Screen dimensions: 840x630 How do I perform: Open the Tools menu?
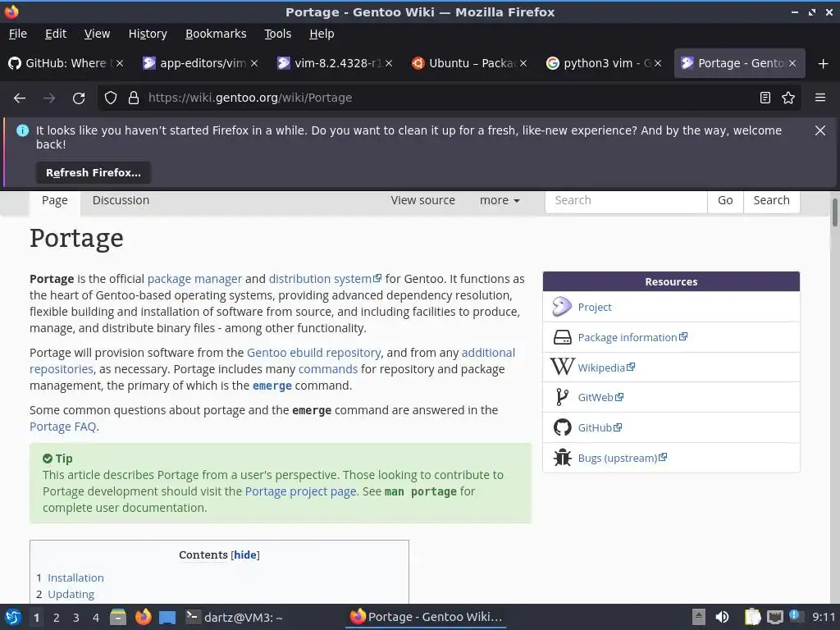point(277,34)
